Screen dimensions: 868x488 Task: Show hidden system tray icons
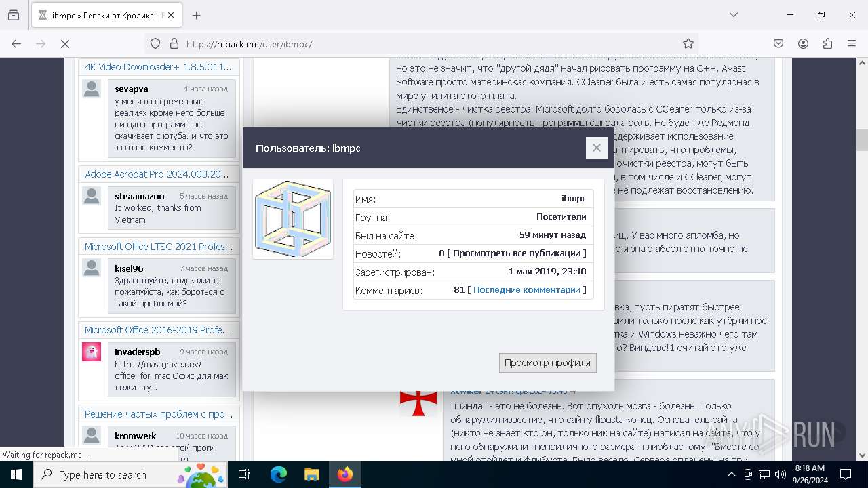pos(732,474)
